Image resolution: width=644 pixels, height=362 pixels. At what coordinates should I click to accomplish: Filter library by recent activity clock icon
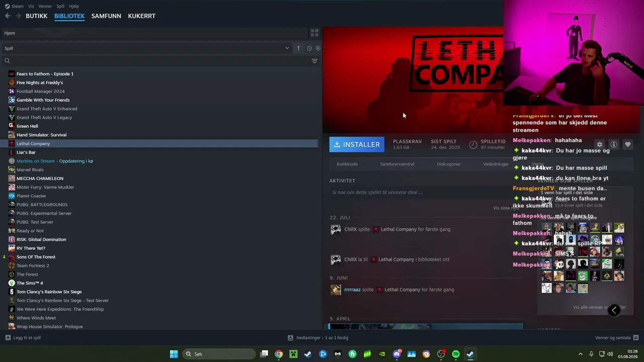click(x=309, y=48)
